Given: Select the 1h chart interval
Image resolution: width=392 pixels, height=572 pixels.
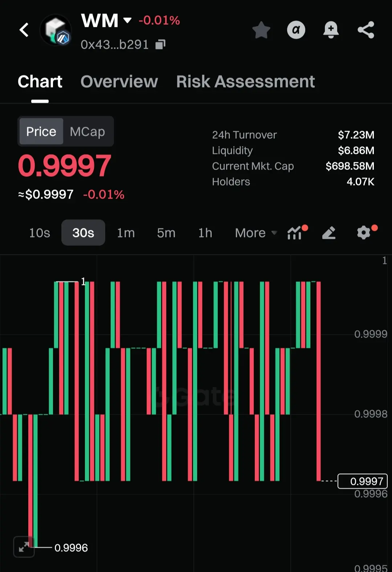Looking at the screenshot, I should pos(205,233).
